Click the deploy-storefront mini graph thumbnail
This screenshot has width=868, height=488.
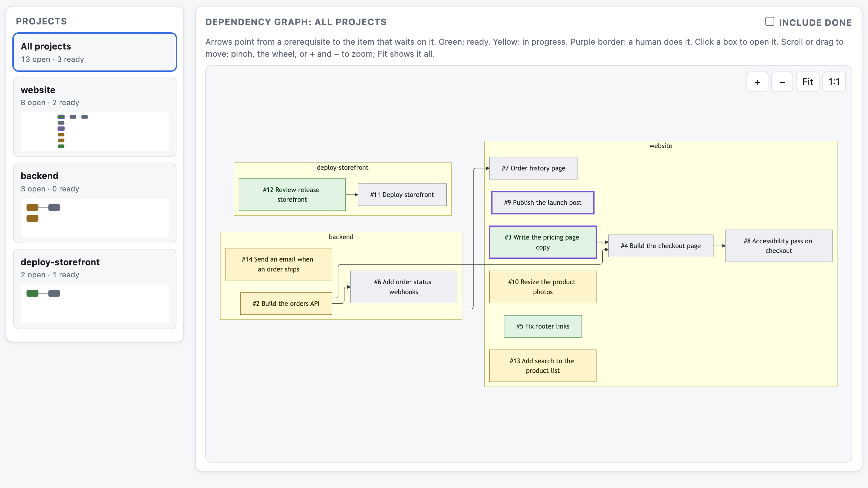(95, 304)
